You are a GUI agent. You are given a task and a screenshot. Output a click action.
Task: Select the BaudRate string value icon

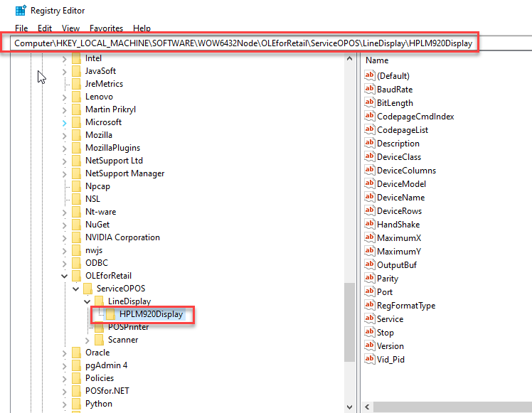coord(369,90)
